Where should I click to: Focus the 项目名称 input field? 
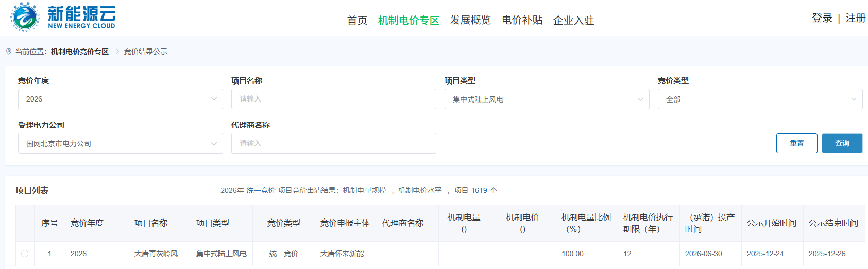coord(333,99)
